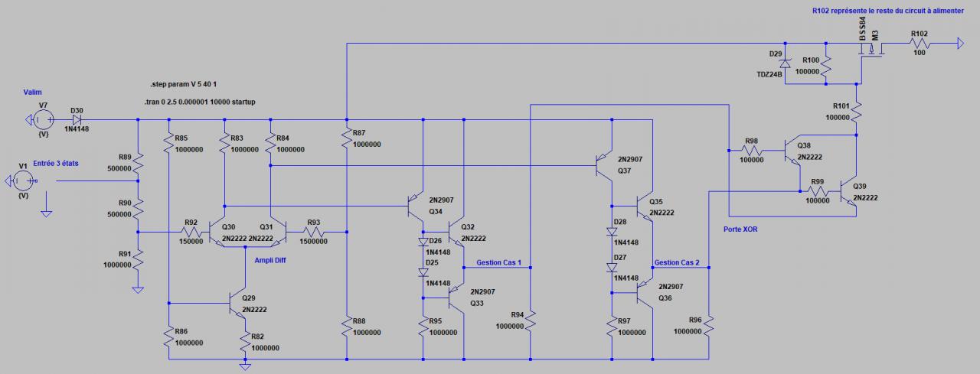Click the D30 1N4148 diode symbol
The image size is (980, 374).
coord(77,119)
